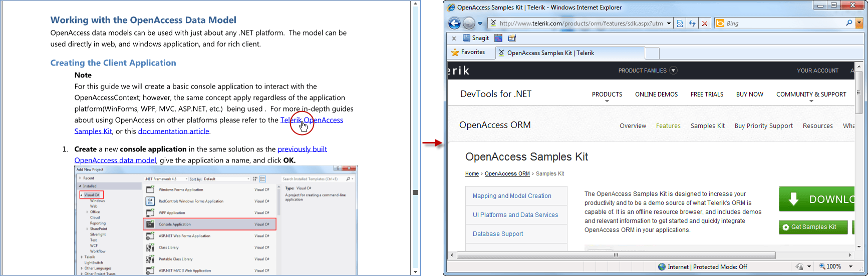Click the 100% zoom level button

coord(830,267)
